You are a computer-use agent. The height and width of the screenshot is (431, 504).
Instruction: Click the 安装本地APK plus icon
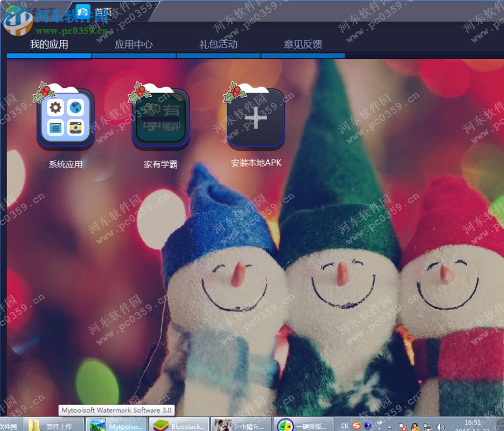(256, 118)
